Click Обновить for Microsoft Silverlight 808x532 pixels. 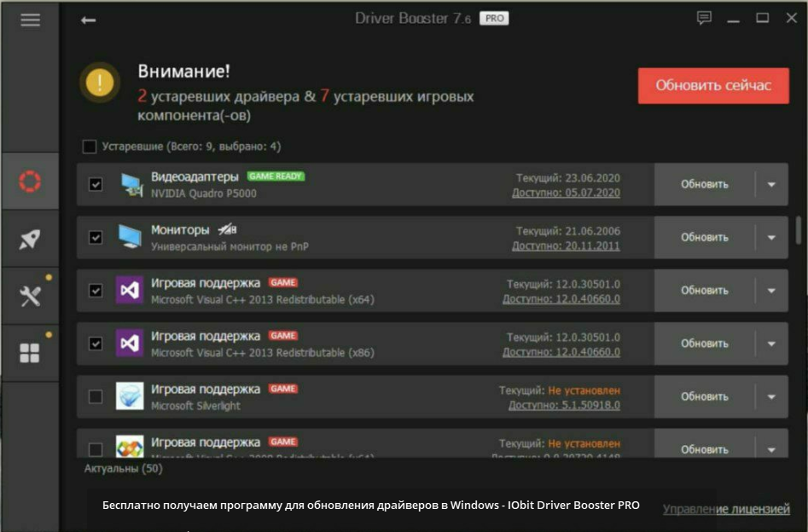point(705,396)
